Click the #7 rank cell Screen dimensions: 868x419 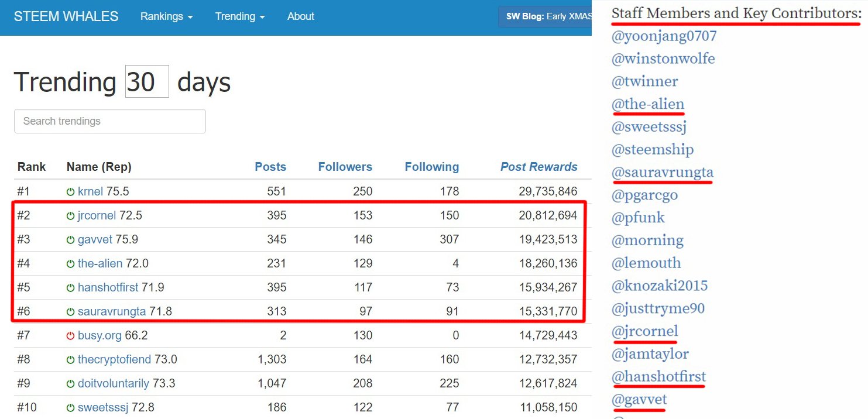point(23,335)
